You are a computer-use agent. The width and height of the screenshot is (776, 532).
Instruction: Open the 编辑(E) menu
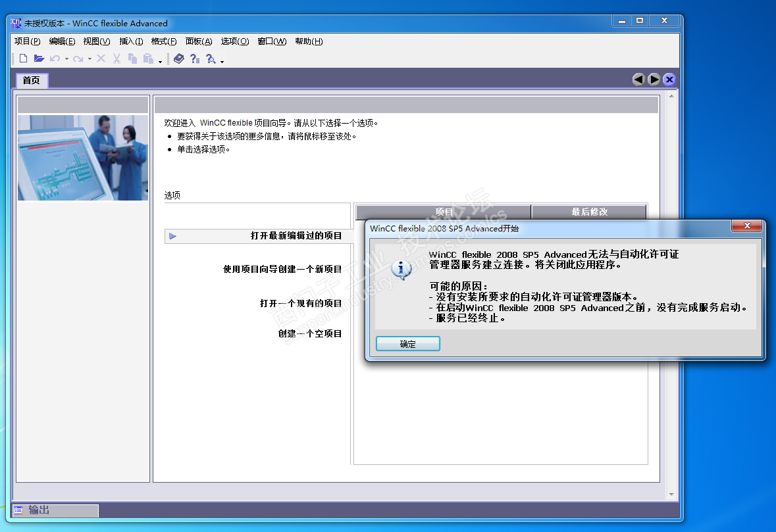pyautogui.click(x=63, y=41)
